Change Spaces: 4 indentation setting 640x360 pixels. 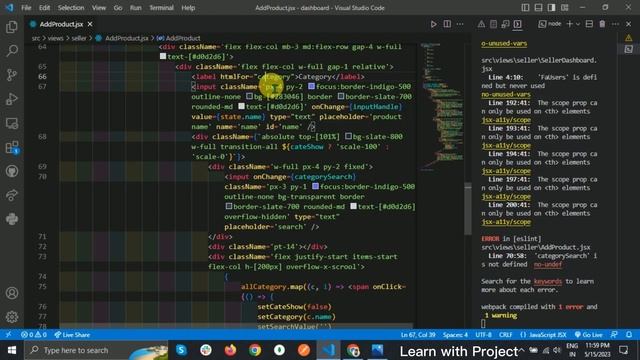click(455, 335)
